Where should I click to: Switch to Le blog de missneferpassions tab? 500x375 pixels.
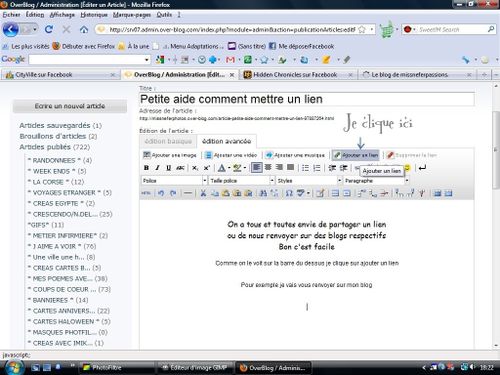click(x=417, y=75)
